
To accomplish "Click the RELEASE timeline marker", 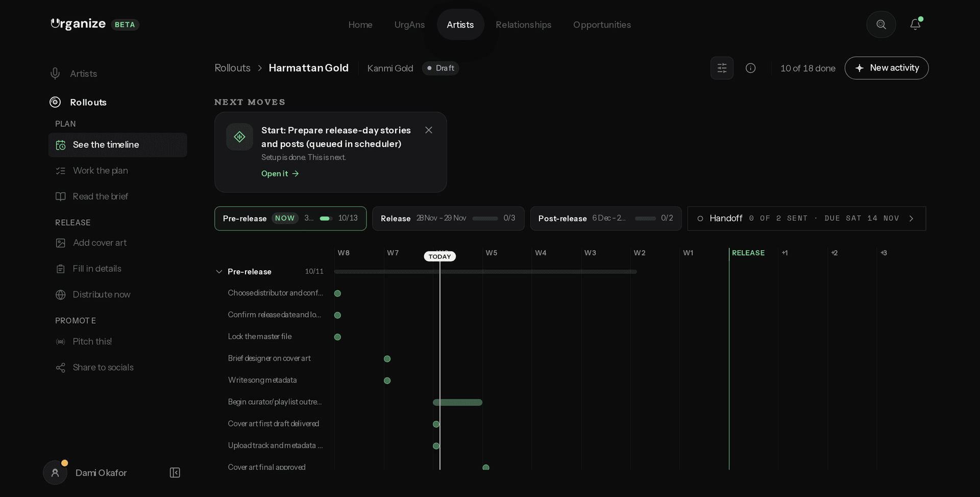I will pyautogui.click(x=748, y=253).
